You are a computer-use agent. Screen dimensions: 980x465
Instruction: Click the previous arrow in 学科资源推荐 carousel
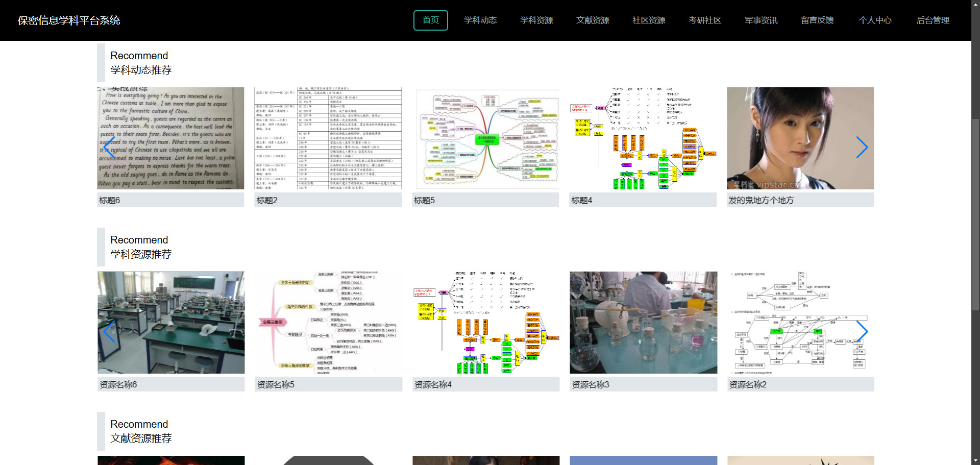point(109,332)
